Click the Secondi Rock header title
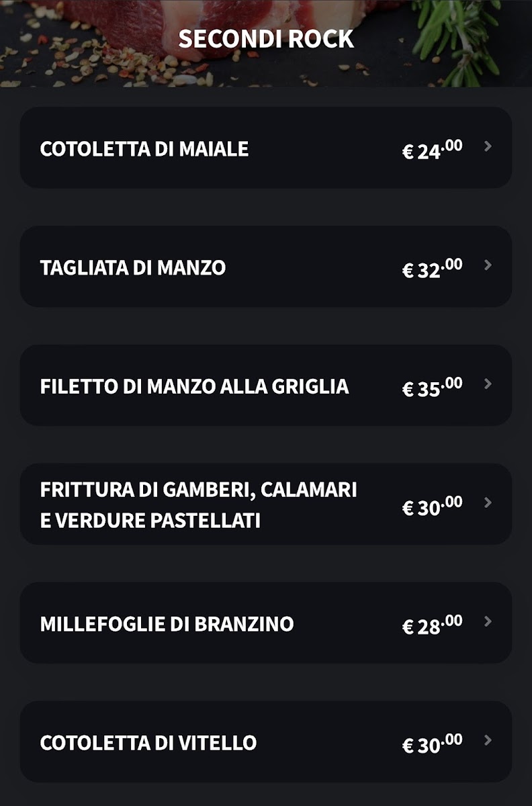532x806 pixels. [266, 39]
